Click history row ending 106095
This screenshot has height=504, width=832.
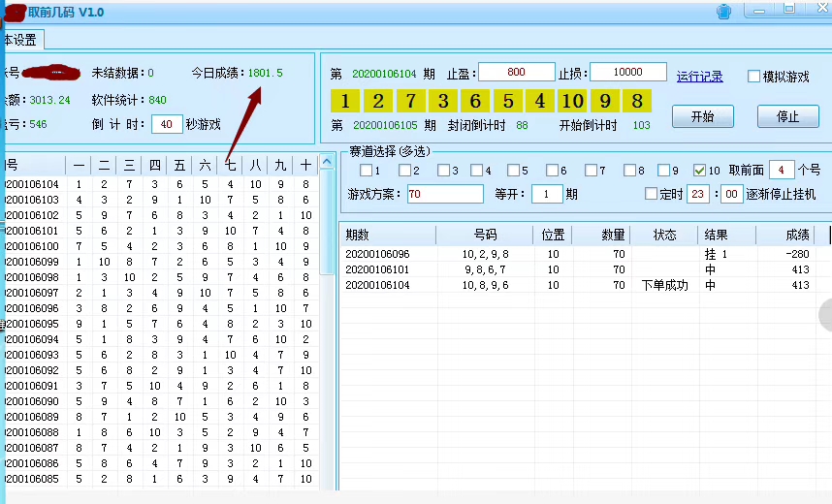pos(161,324)
